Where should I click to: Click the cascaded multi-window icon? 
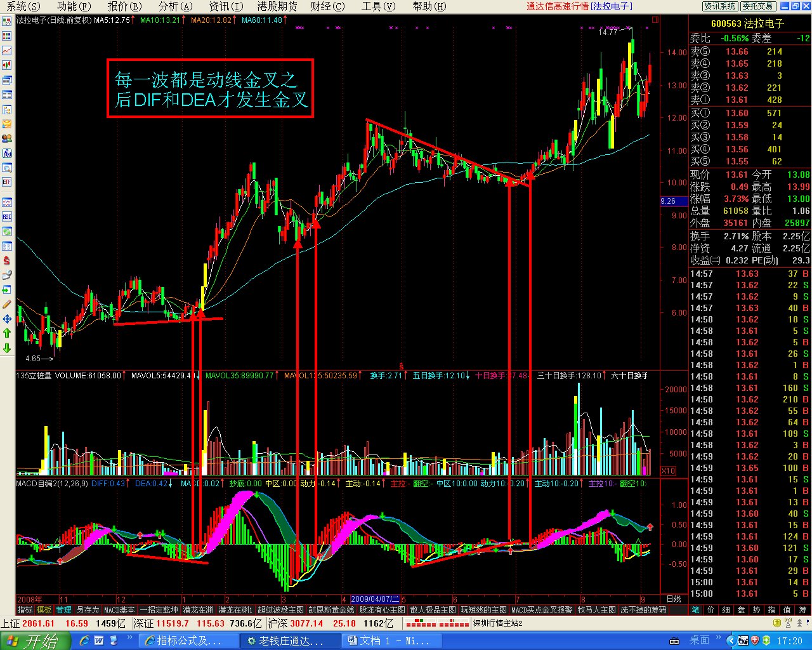point(7,81)
